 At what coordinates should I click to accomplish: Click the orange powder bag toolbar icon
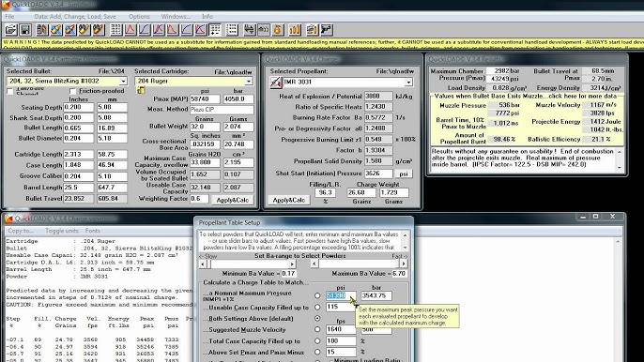(x=278, y=30)
